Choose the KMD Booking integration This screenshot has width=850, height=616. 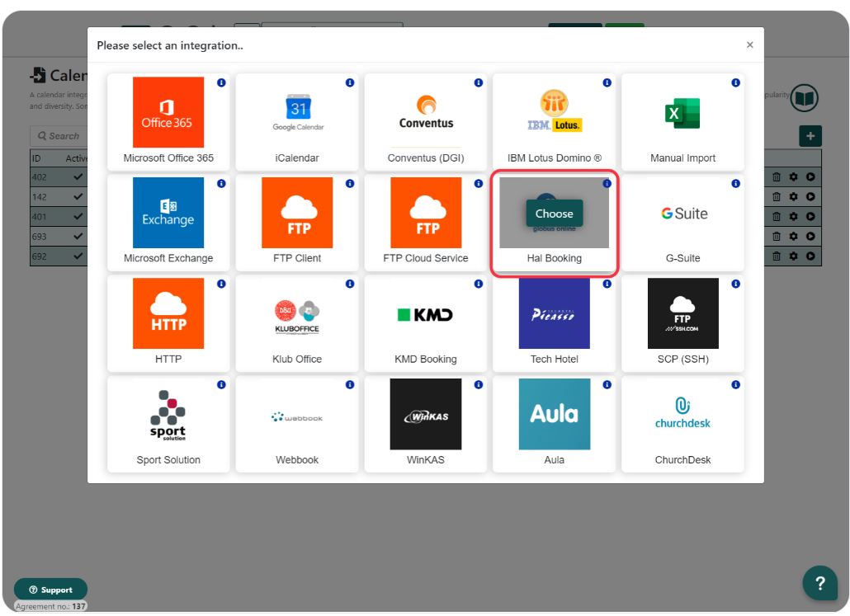(x=426, y=323)
